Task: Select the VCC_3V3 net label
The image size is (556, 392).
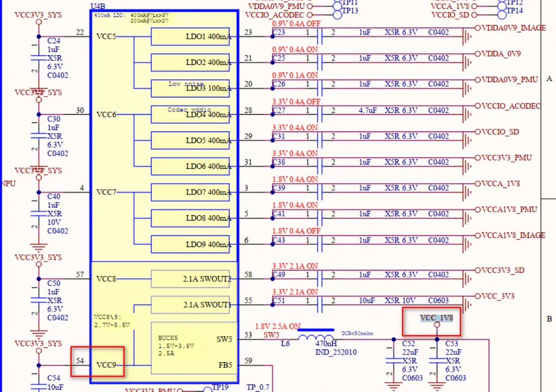Action: [x=498, y=296]
